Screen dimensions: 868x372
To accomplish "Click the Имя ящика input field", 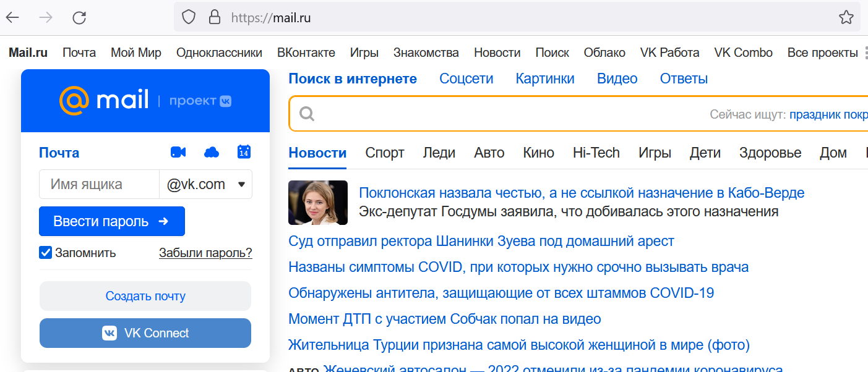I will 99,184.
